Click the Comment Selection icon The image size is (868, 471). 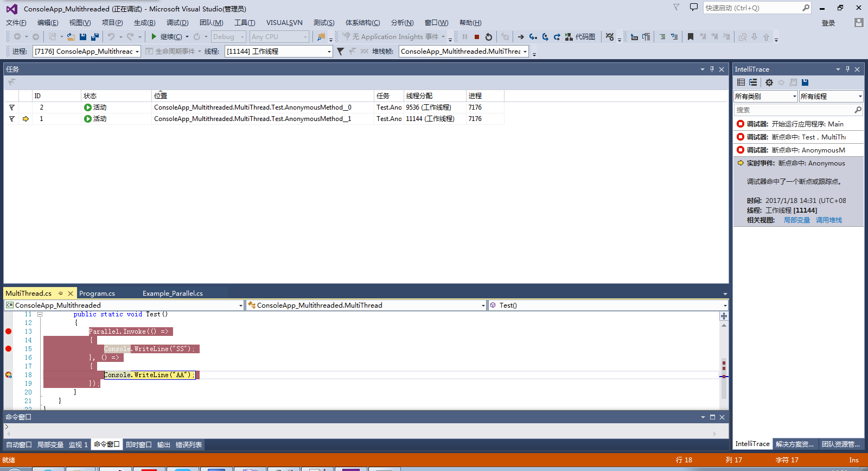tap(662, 37)
